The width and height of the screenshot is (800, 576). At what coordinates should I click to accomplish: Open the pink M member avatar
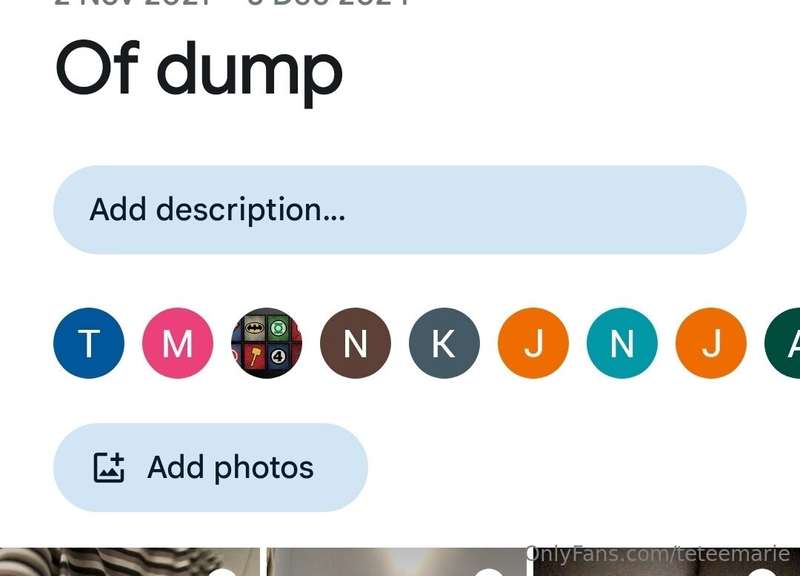(x=178, y=343)
